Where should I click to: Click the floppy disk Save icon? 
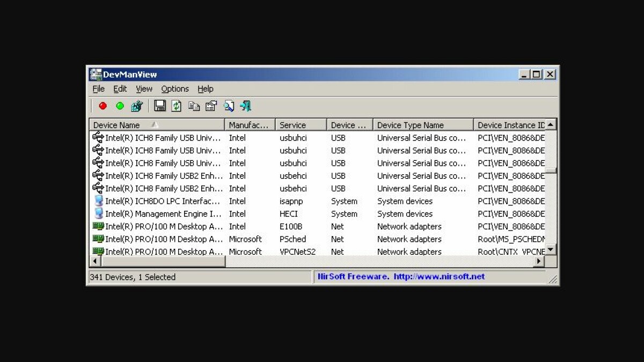tap(160, 106)
